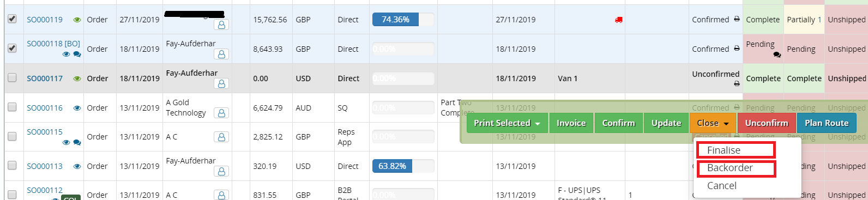
Task: Click the green eye icon beside SO000119
Action: tap(77, 20)
